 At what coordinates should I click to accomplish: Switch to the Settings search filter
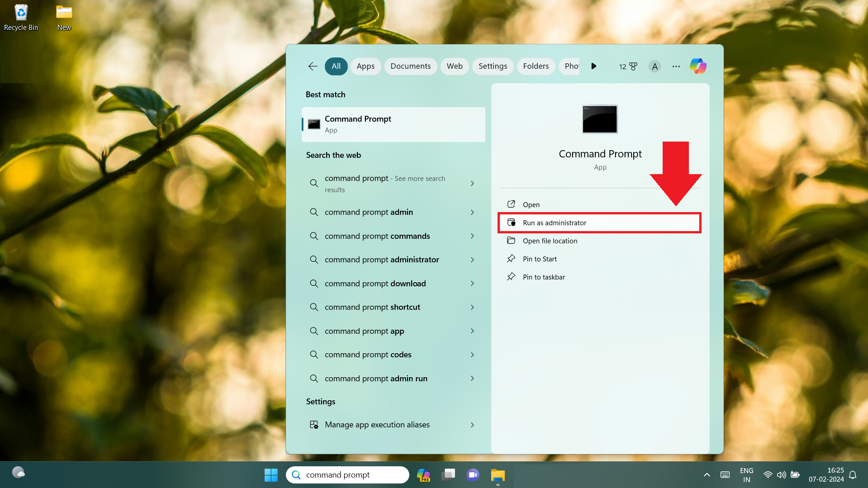click(493, 66)
